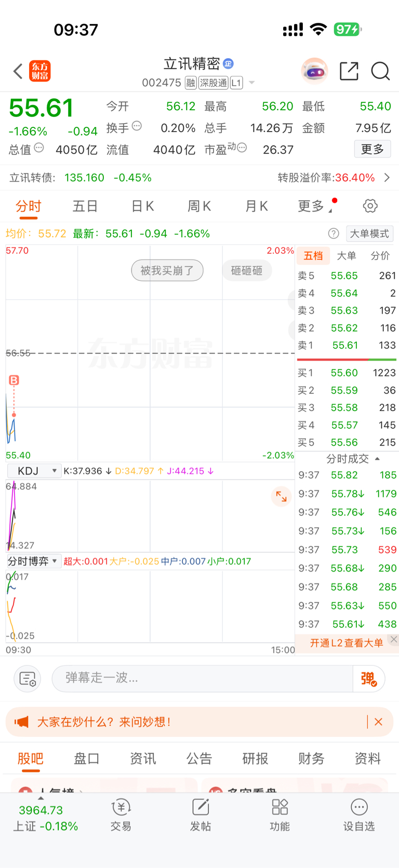
Task: Open the danmaku list settings icon
Action: pyautogui.click(x=27, y=679)
